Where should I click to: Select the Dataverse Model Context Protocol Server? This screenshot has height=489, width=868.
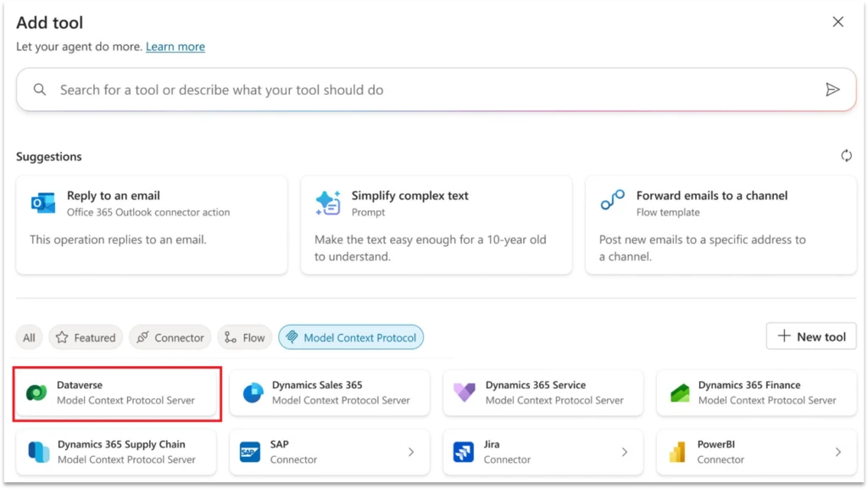click(x=116, y=392)
